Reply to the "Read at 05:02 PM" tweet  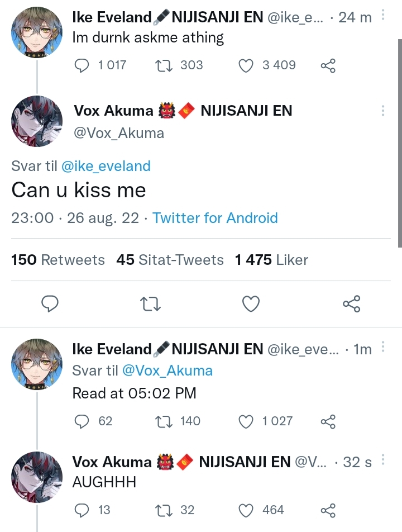click(x=82, y=421)
